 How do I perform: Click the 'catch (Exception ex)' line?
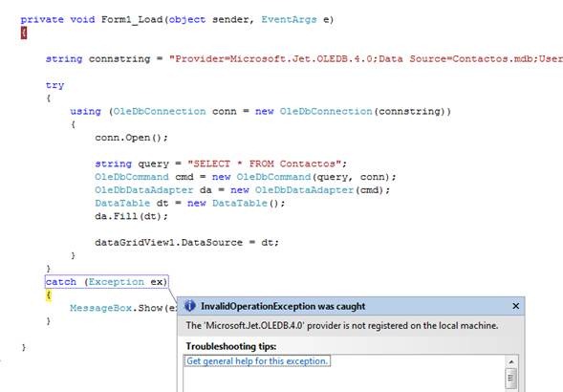[x=106, y=282]
